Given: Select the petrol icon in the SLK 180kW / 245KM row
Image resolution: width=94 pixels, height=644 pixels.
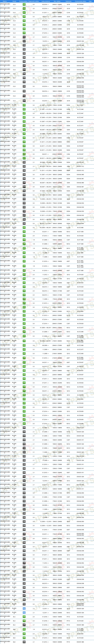Looking at the screenshot, I should point(24,638).
